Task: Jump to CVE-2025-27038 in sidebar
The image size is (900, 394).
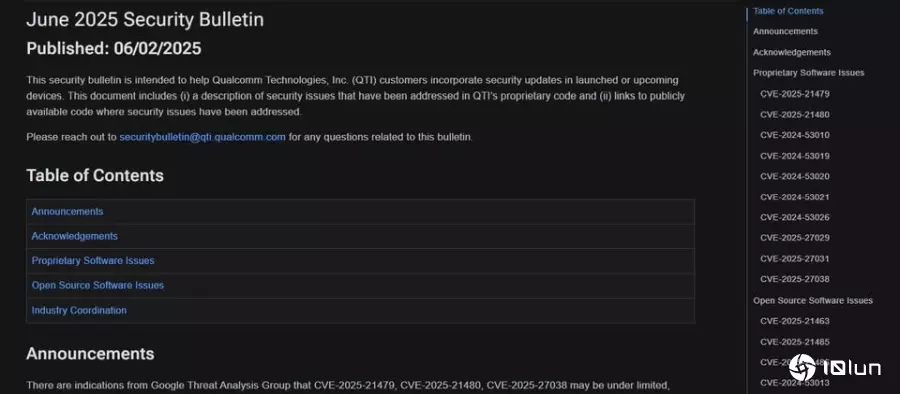Action: click(794, 279)
